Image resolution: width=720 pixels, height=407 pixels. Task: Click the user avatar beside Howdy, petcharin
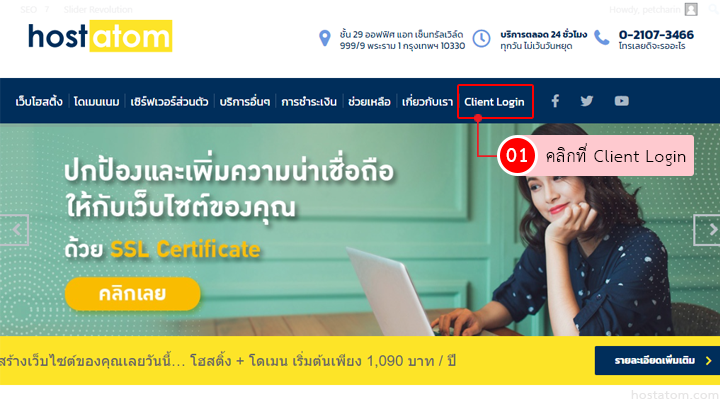[691, 9]
